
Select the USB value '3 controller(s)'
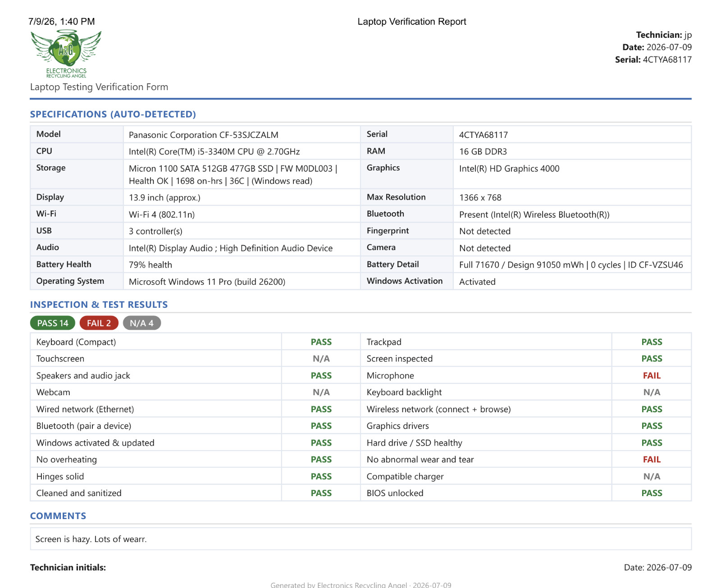tap(155, 231)
